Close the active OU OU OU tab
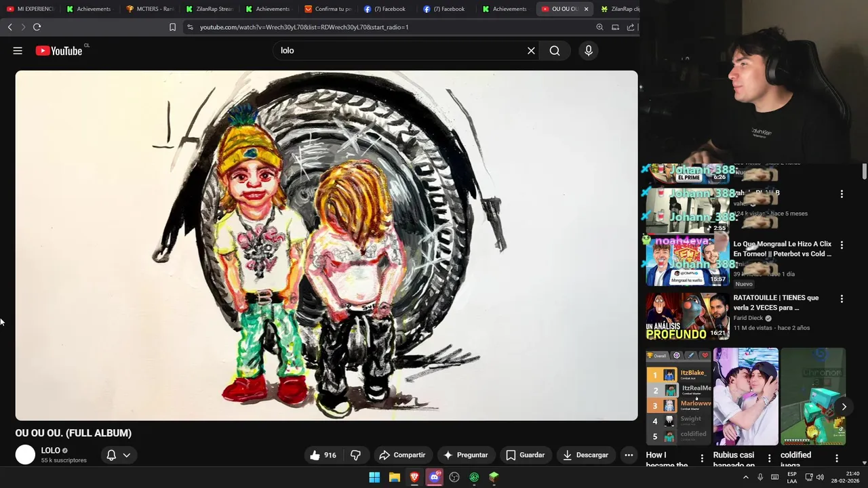This screenshot has height=488, width=868. 586,9
